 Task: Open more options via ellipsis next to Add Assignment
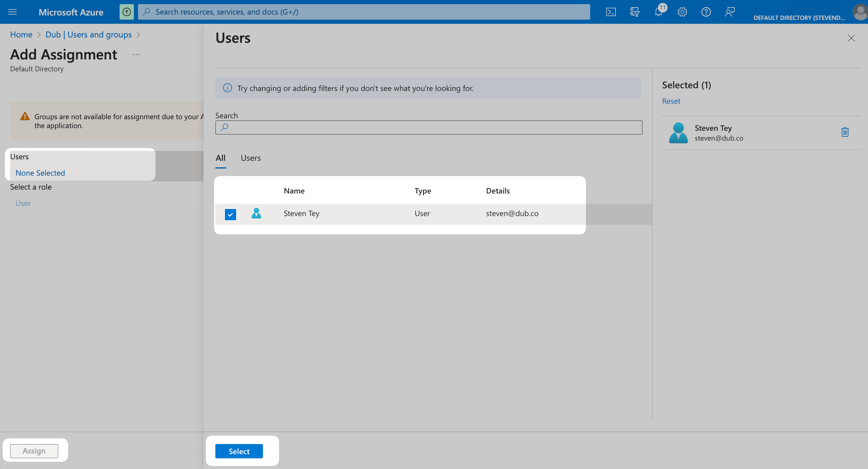[x=136, y=54]
